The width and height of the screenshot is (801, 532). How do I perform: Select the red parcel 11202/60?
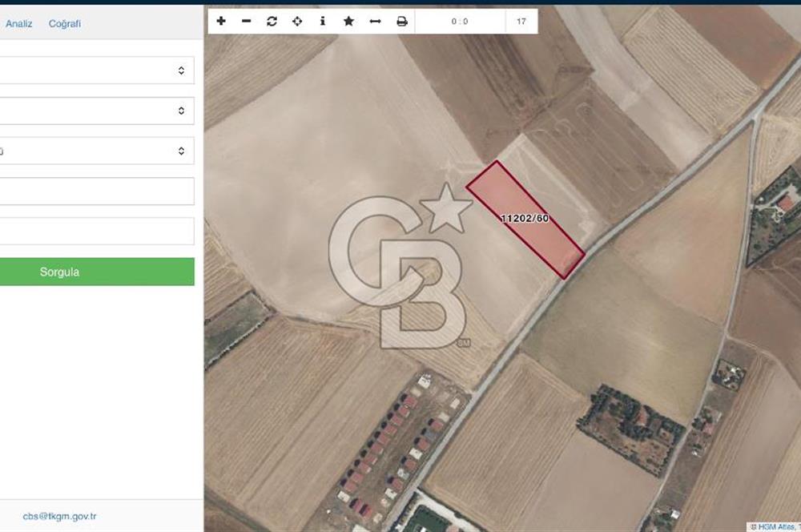coord(525,219)
